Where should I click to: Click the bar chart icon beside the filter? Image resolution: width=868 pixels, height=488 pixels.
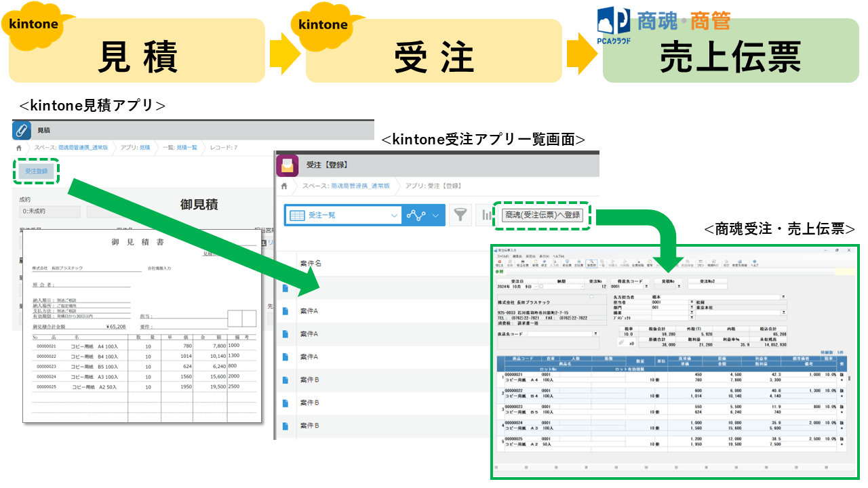point(486,214)
